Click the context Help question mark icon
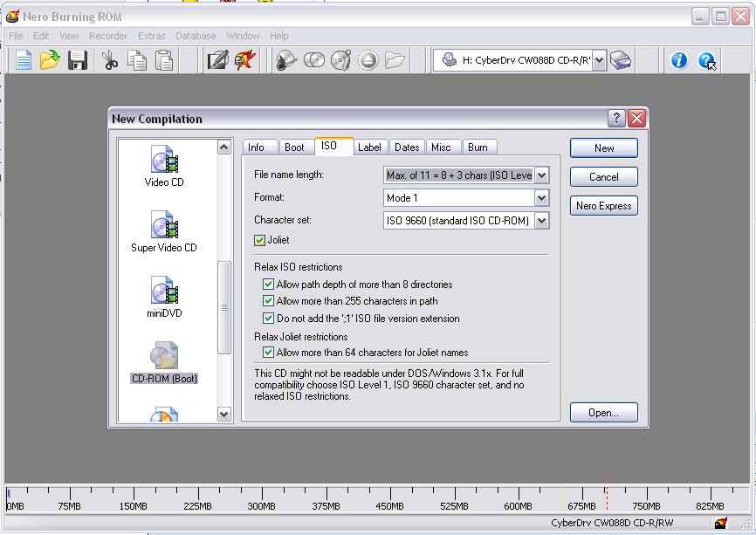This screenshot has width=756, height=535. coord(707,61)
